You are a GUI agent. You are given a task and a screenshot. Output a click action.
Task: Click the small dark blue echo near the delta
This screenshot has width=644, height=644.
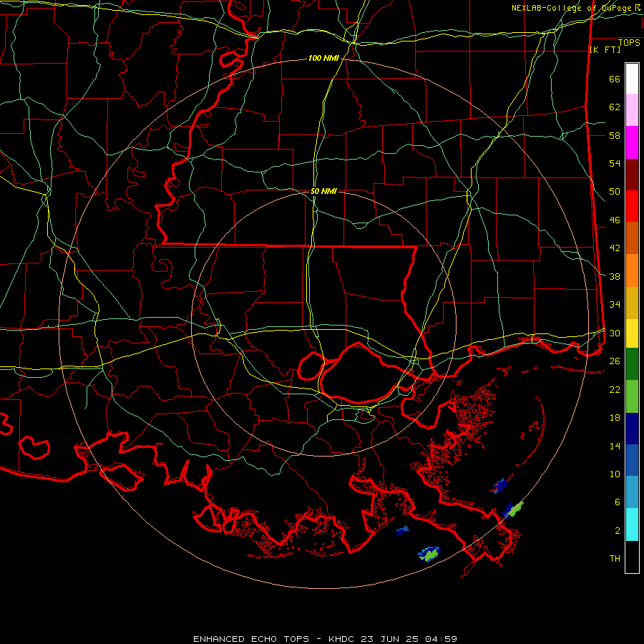[402, 530]
